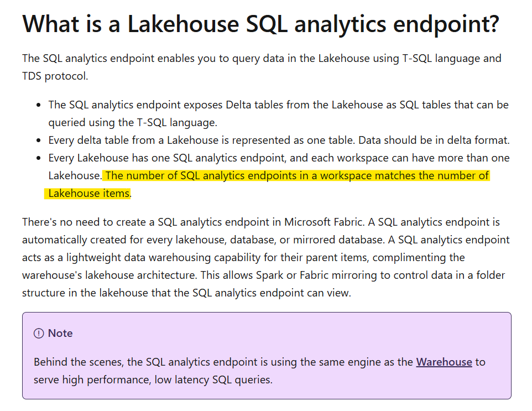Click the third bullet point marker
Image resolution: width=532 pixels, height=411 pixels.
click(39, 158)
